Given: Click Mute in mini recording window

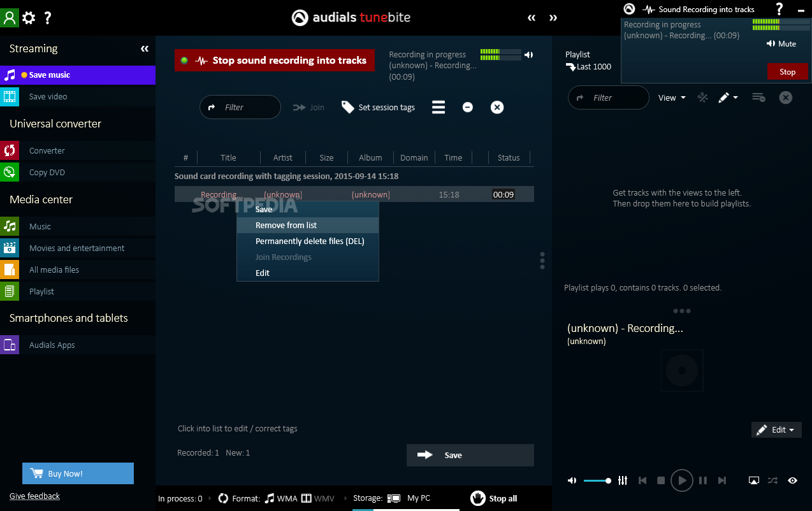Looking at the screenshot, I should [x=781, y=44].
